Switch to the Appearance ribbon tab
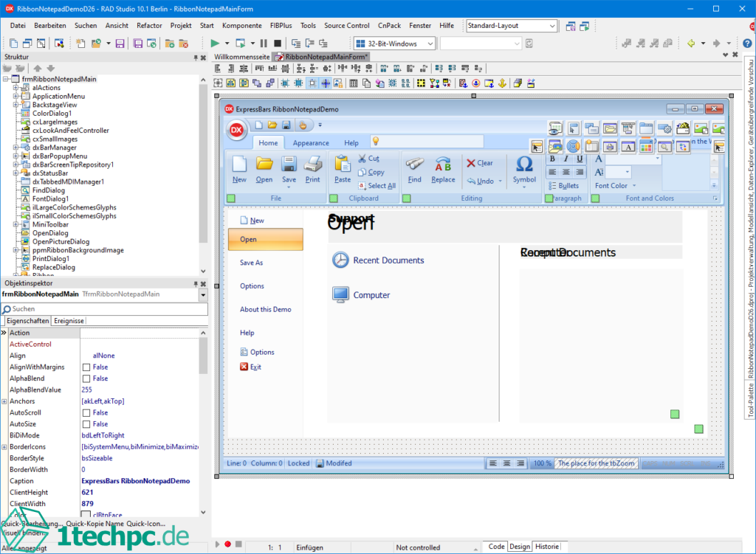Image resolution: width=756 pixels, height=554 pixels. (311, 143)
